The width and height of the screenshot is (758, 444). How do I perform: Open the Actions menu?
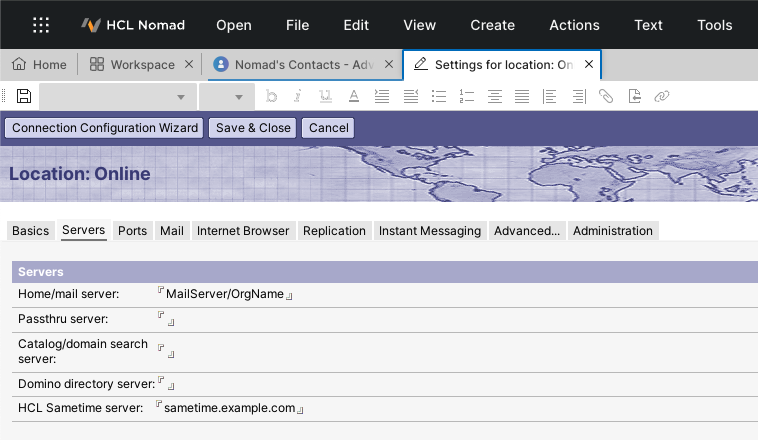click(574, 25)
